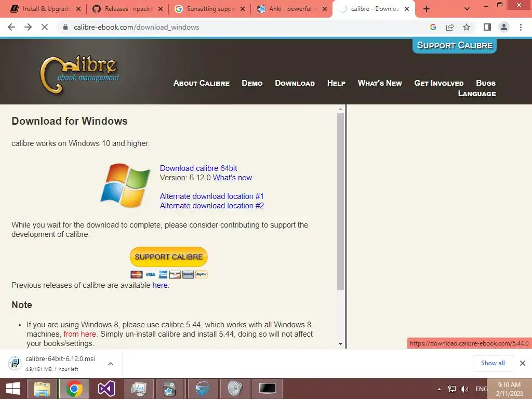
Task: Click the page scrollbar up arrow
Action: (x=341, y=109)
